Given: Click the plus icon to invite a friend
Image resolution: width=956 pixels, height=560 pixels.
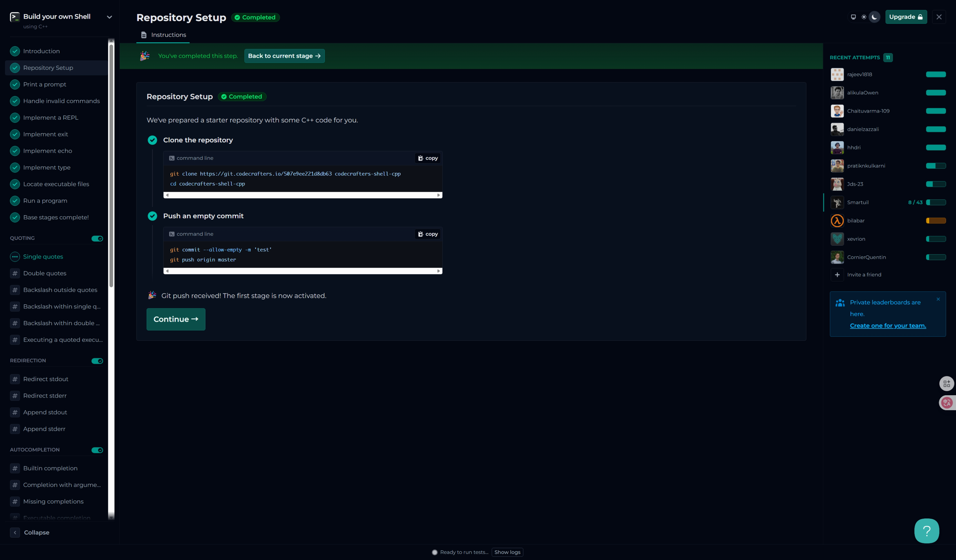Looking at the screenshot, I should pyautogui.click(x=837, y=274).
